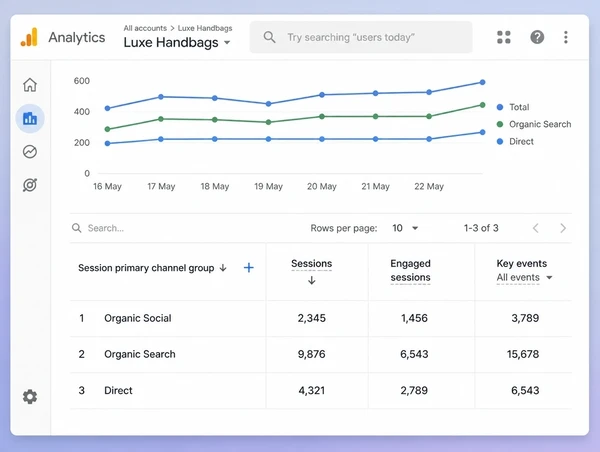Open the apps grid icon
Screen dimensions: 600x452
504,37
